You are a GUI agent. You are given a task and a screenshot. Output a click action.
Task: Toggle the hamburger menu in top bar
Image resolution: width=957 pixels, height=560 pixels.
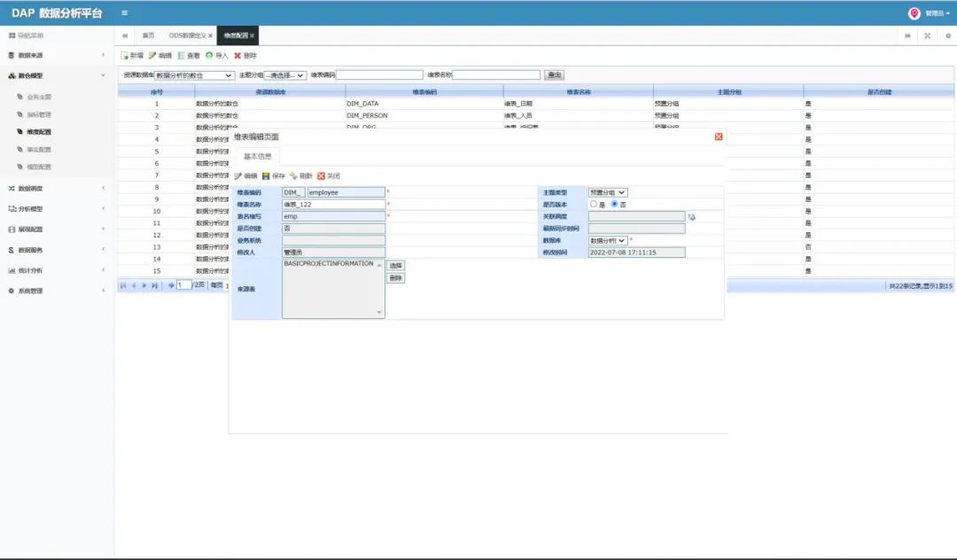pyautogui.click(x=125, y=12)
